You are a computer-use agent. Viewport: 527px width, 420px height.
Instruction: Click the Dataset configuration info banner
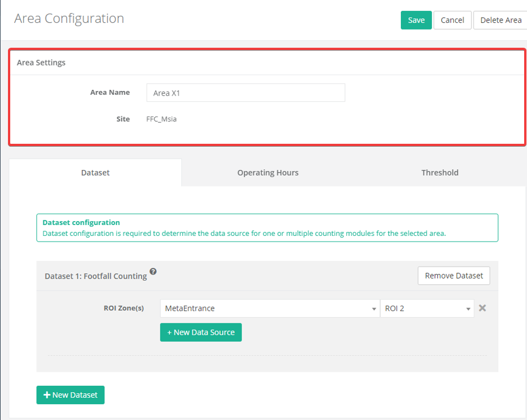[267, 228]
